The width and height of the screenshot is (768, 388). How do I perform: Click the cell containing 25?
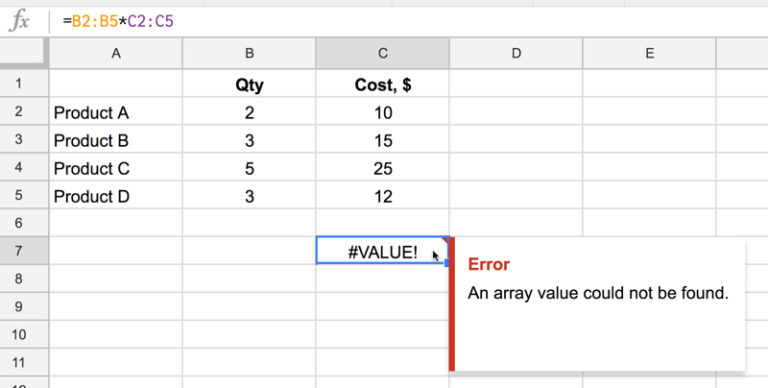pyautogui.click(x=383, y=167)
